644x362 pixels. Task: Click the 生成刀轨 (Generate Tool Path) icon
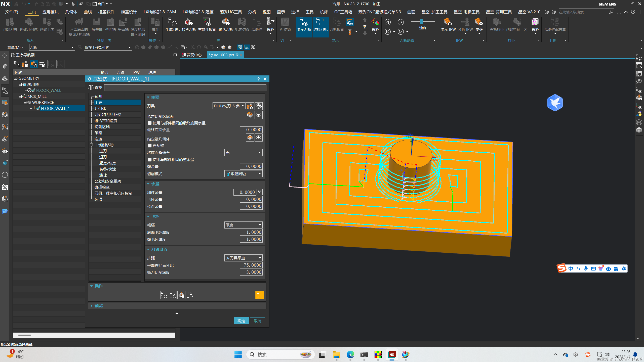point(172,25)
